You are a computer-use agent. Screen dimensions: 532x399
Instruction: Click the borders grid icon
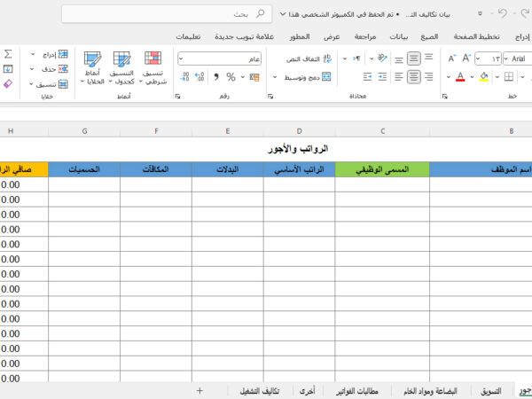tap(509, 77)
